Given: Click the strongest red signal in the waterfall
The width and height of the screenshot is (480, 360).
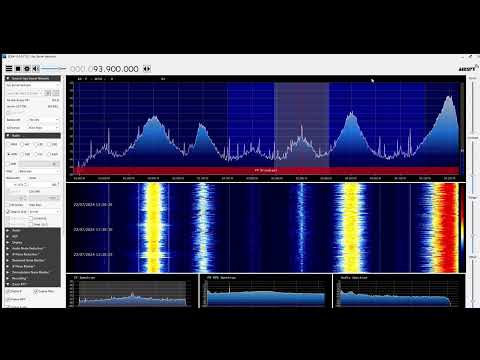Looking at the screenshot, I should pos(447,228).
